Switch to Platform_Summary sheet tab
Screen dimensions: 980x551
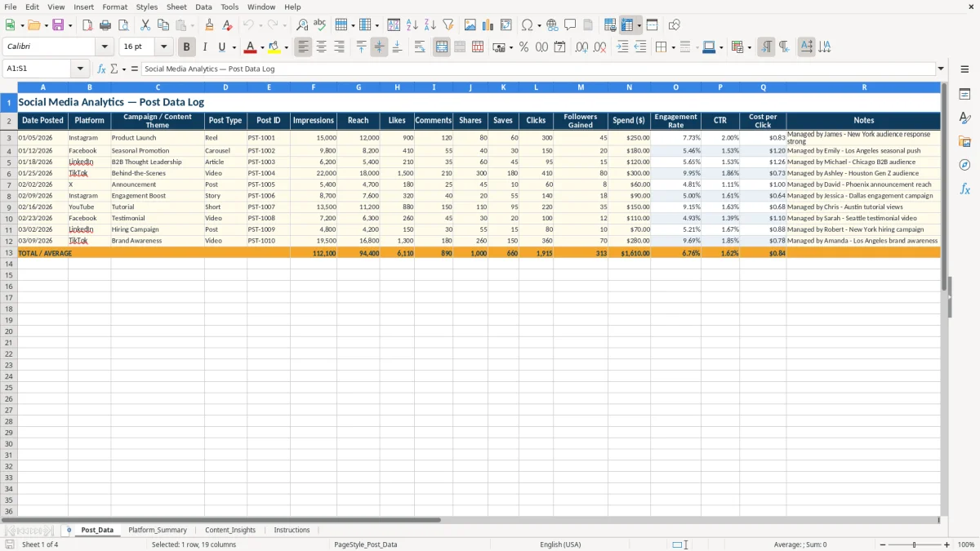(158, 530)
